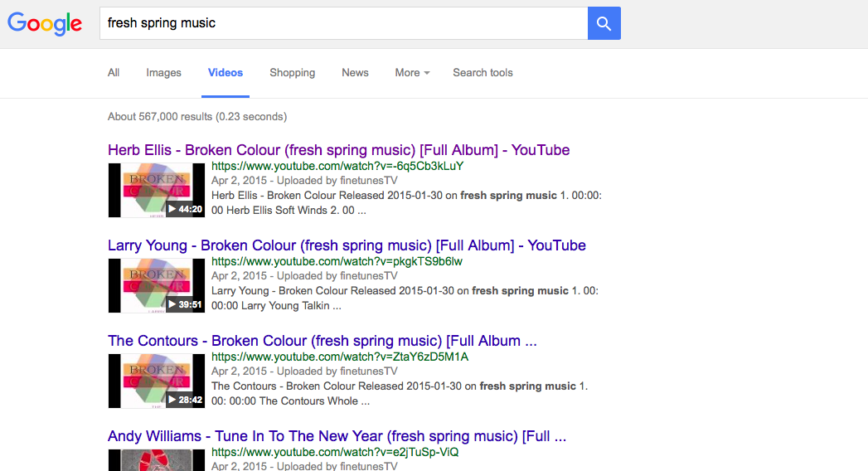The width and height of the screenshot is (868, 471).
Task: Click inside the search query field
Action: [343, 23]
